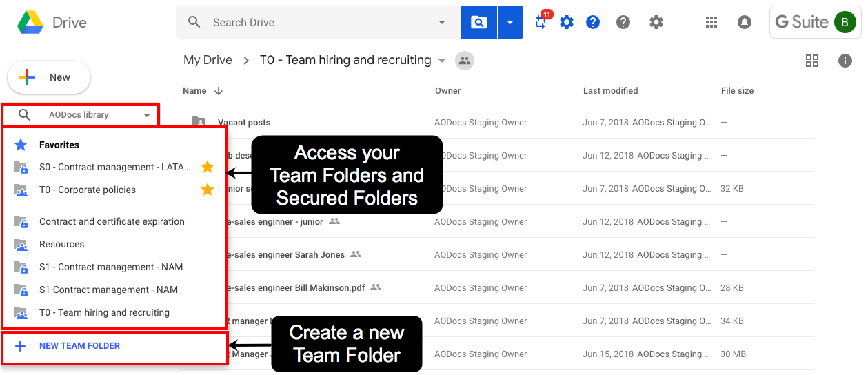868x375 pixels.
Task: Sort by Name column header
Action: (194, 91)
